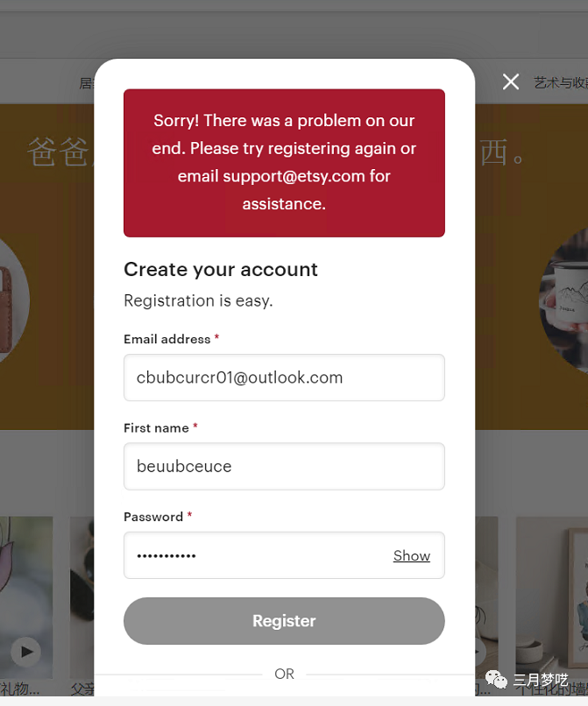Click the WeChat logo watermark icon
Image resolution: width=588 pixels, height=706 pixels.
496,680
